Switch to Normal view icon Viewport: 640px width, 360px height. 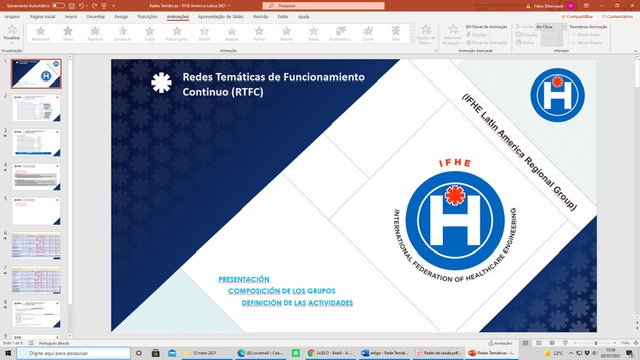526,343
